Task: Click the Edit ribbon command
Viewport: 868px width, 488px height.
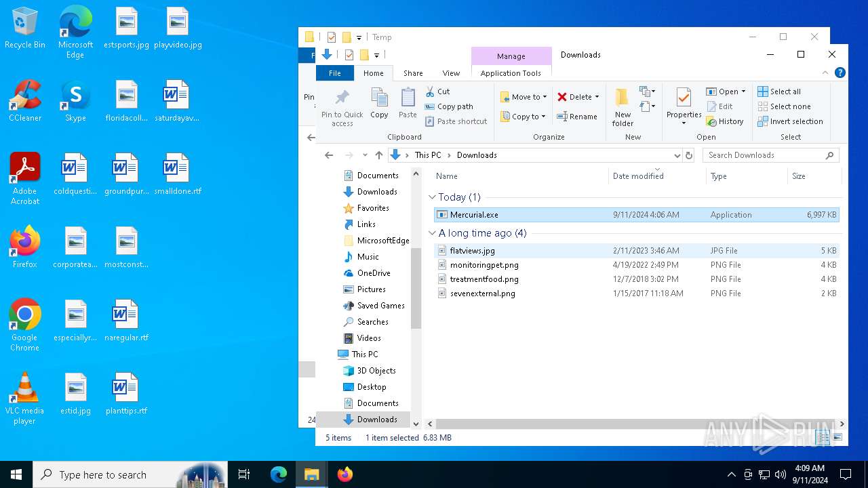Action: (719, 106)
